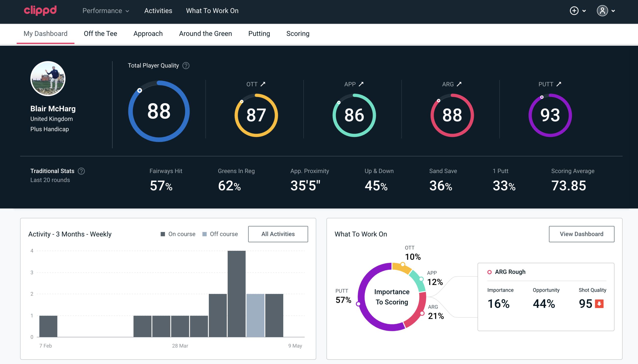Viewport: 638px width, 364px height.
Task: Open the What To Work On page
Action: [212, 11]
